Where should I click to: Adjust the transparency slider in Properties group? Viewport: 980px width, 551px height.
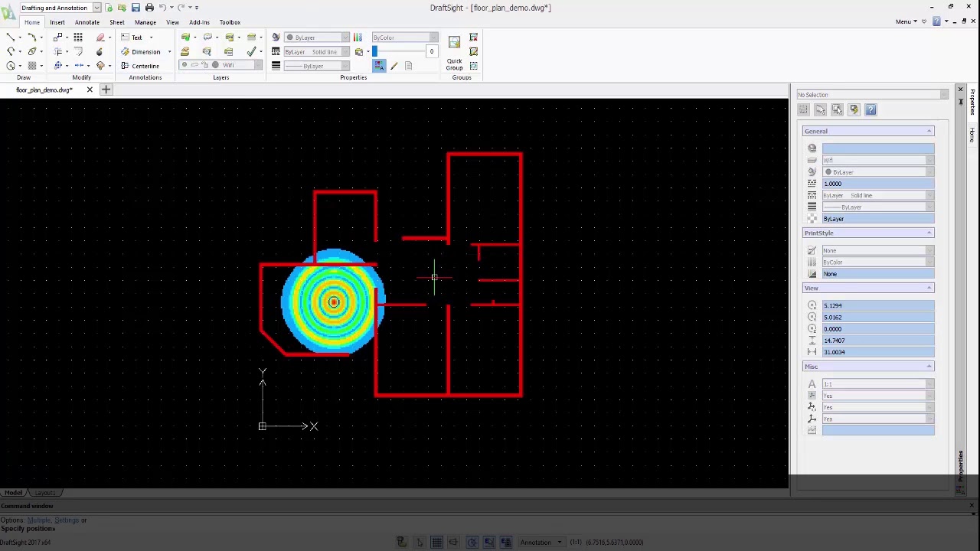(x=374, y=52)
